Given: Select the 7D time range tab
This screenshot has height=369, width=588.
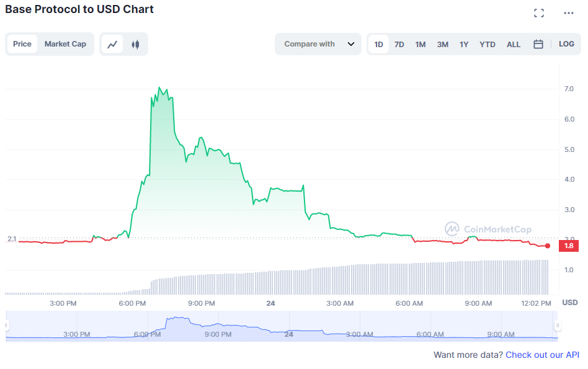Looking at the screenshot, I should coord(399,44).
